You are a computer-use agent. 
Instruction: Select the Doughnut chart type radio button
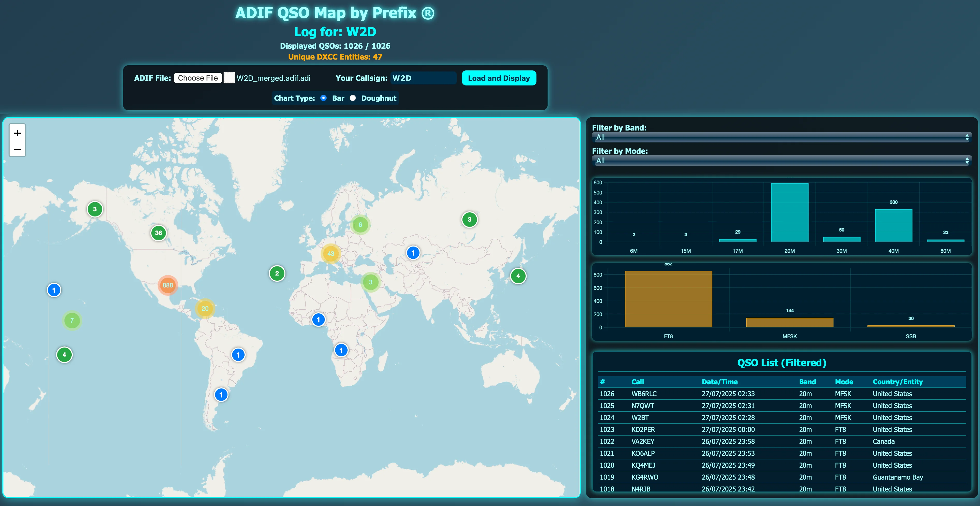tap(353, 98)
